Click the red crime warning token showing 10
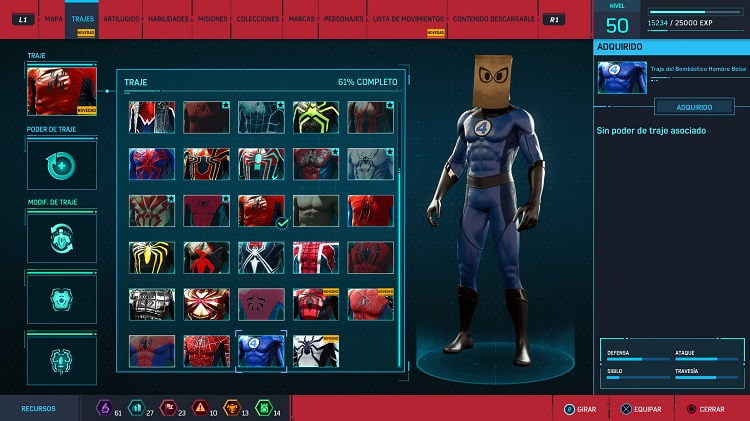 tap(200, 408)
